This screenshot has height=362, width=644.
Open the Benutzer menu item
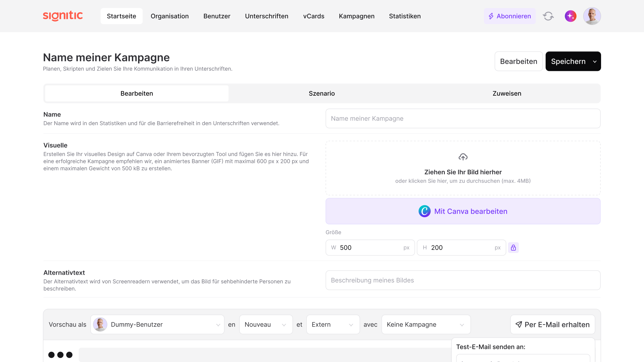click(x=217, y=16)
